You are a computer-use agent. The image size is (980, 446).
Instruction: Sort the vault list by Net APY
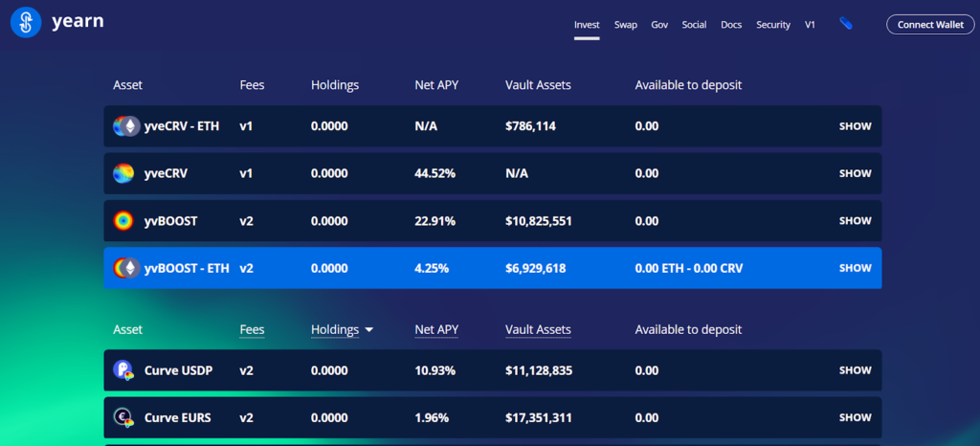coord(436,329)
